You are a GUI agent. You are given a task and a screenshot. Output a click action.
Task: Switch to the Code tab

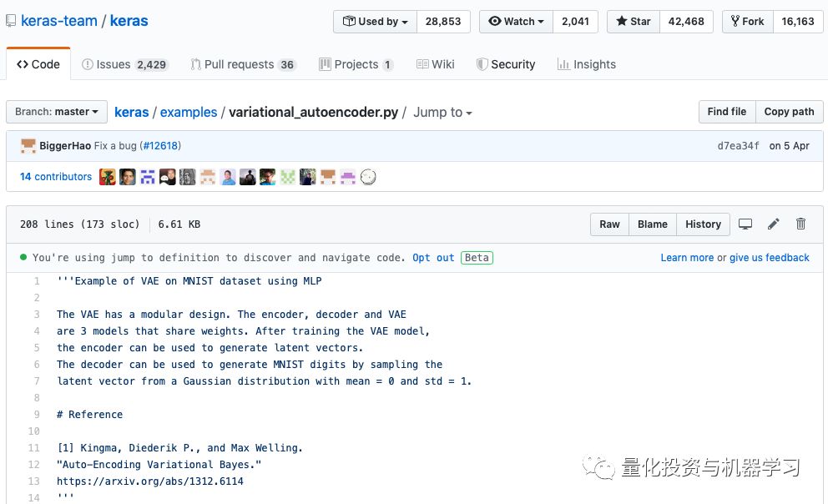(38, 64)
